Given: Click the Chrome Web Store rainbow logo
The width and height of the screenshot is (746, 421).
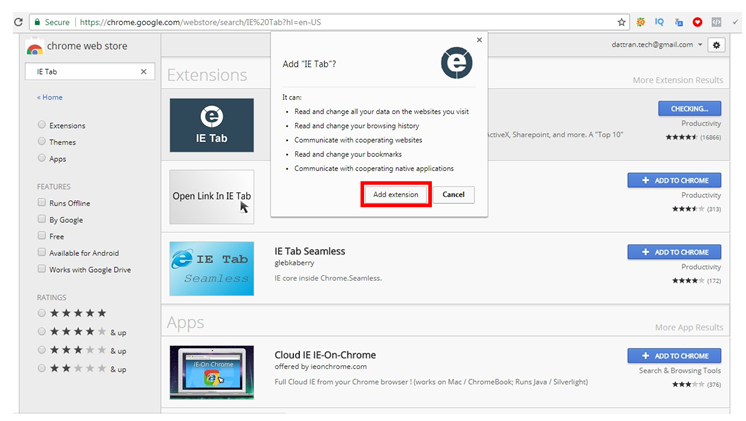Looking at the screenshot, I should tap(34, 48).
